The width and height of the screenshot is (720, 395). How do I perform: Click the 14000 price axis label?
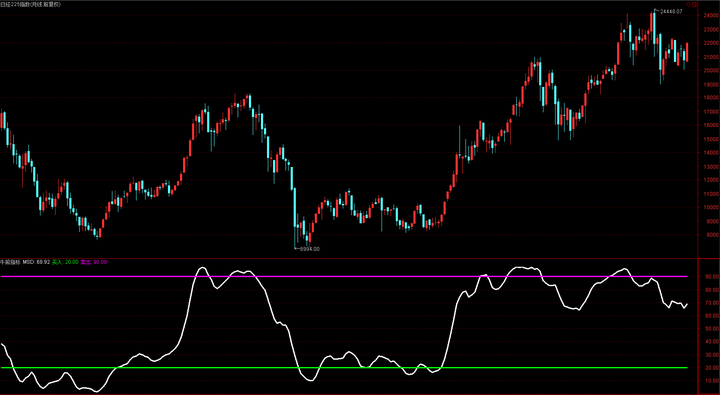tap(710, 153)
